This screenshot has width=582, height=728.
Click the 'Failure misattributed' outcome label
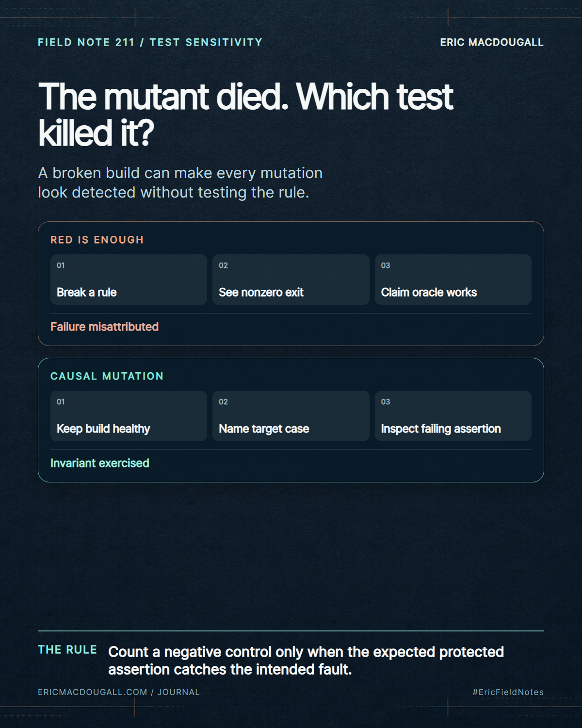coord(104,327)
